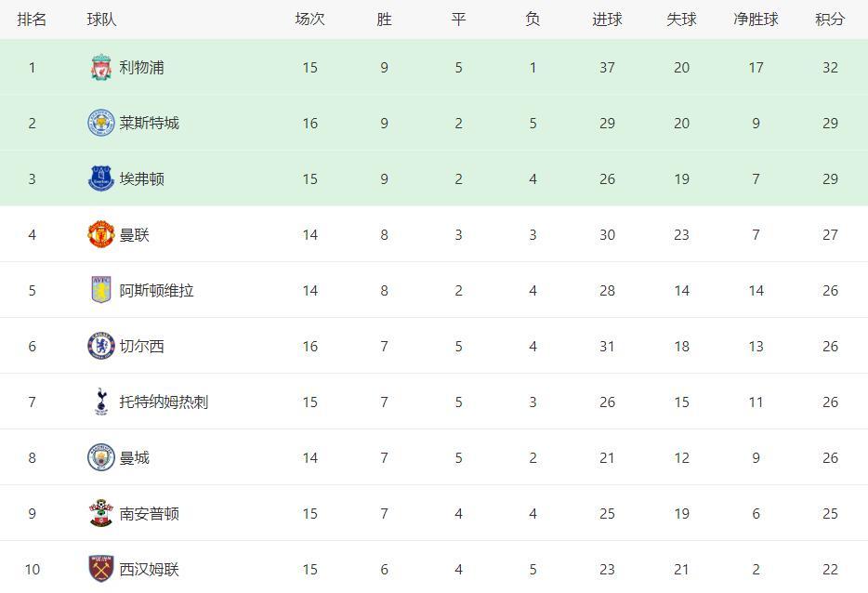This screenshot has height=593, width=868.
Task: Select the 进球 column header
Action: (x=607, y=20)
